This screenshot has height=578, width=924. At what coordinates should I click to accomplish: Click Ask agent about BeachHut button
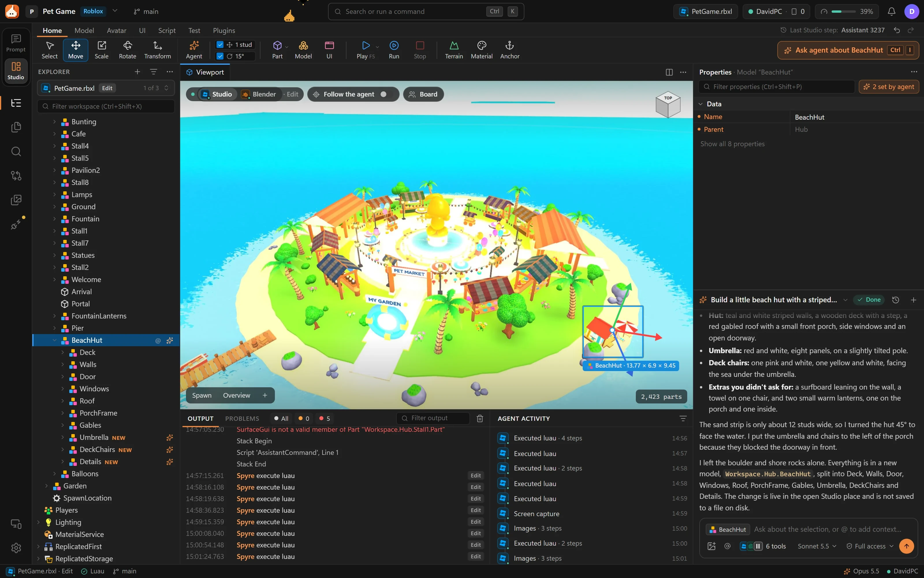tap(848, 50)
